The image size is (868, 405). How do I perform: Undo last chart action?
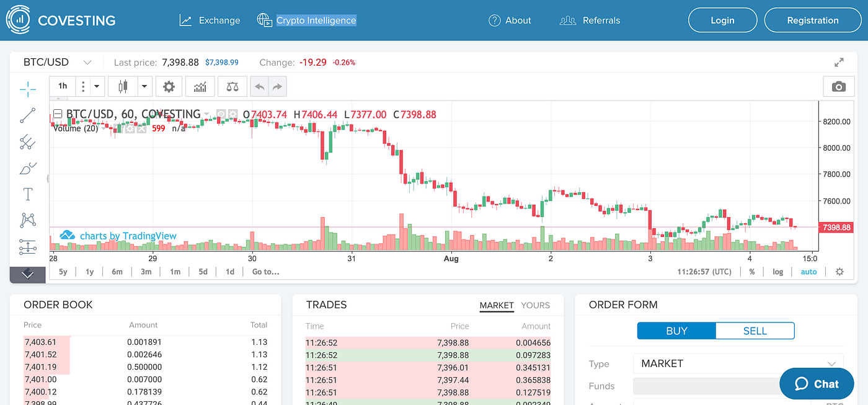coord(259,87)
